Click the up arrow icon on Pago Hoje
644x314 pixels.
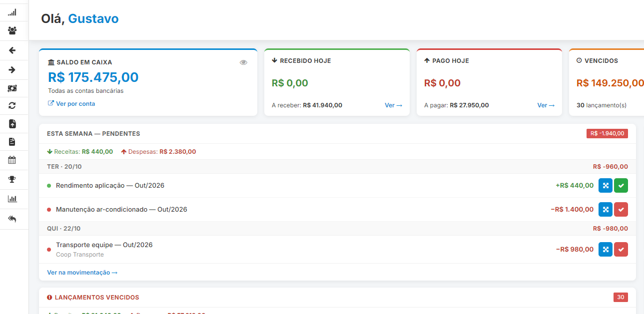(427, 60)
